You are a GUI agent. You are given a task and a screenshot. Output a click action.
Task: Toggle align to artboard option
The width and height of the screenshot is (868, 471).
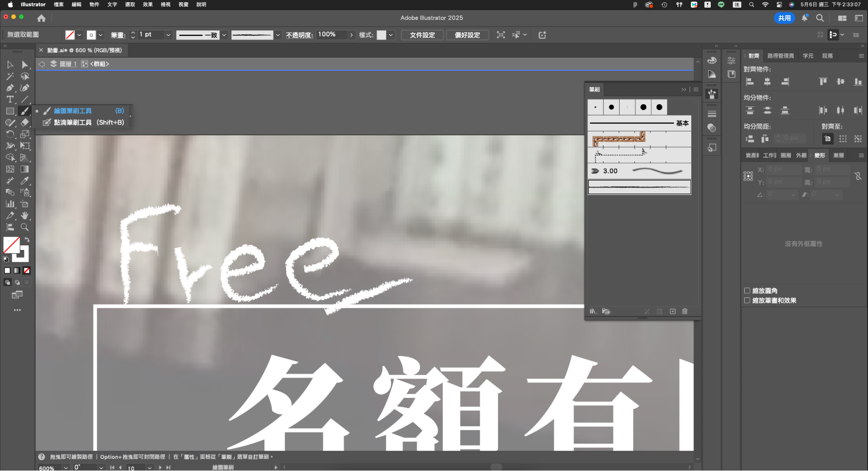coord(828,139)
